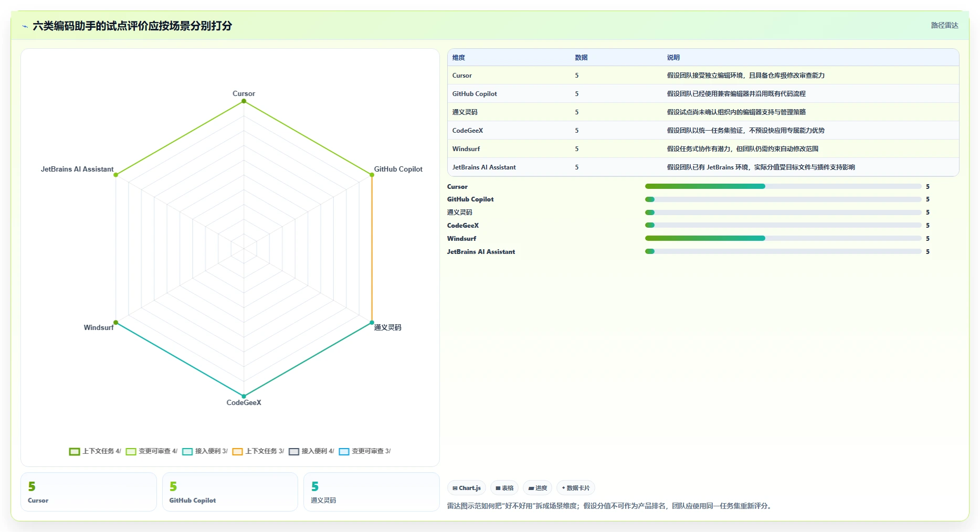Toggle the teal 接入便利 3/ legend entry
The width and height of the screenshot is (980, 532).
tap(205, 451)
